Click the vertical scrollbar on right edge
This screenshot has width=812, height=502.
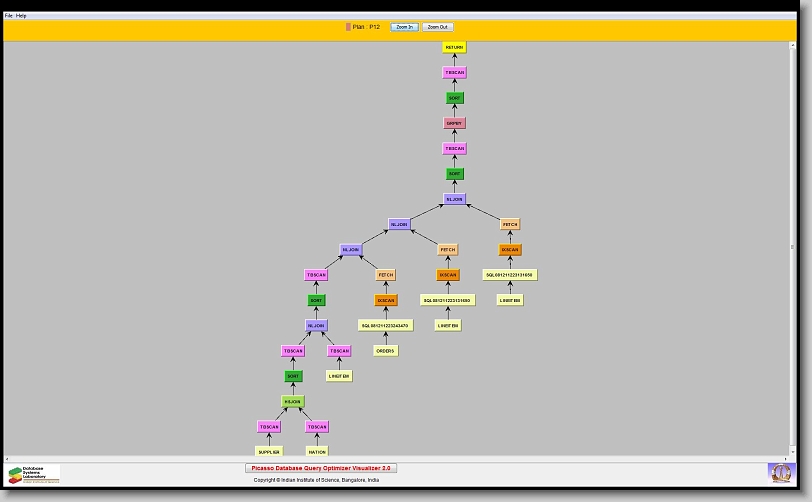793,246
